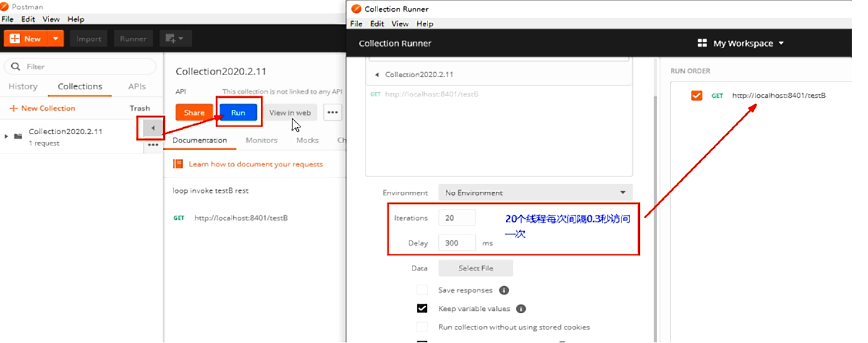This screenshot has width=868, height=343.
Task: Open the new window dropdown icon
Action: [175, 39]
